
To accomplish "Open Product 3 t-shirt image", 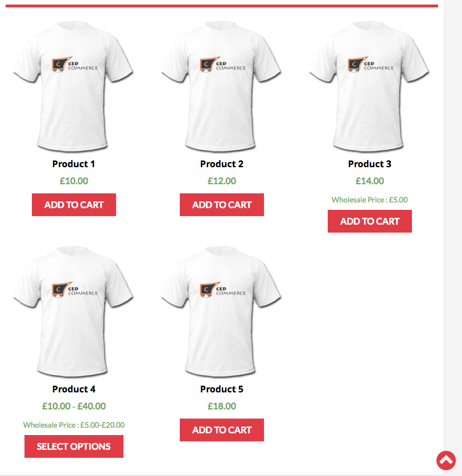I will coord(369,86).
